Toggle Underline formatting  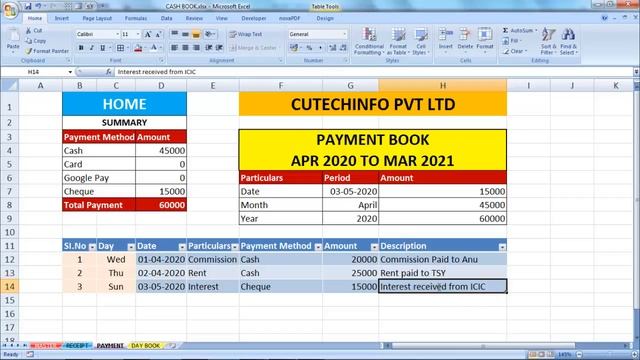point(102,48)
